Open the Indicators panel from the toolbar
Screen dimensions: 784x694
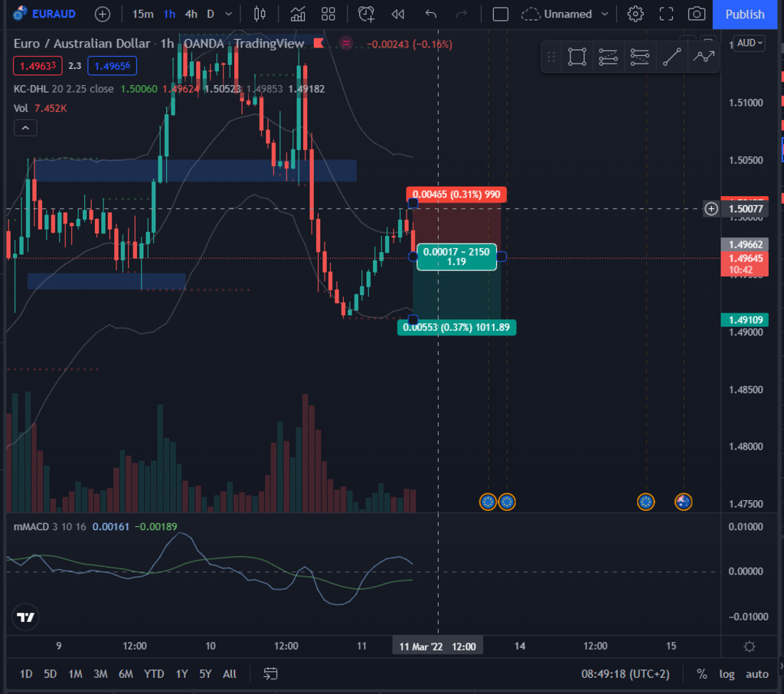click(x=298, y=14)
